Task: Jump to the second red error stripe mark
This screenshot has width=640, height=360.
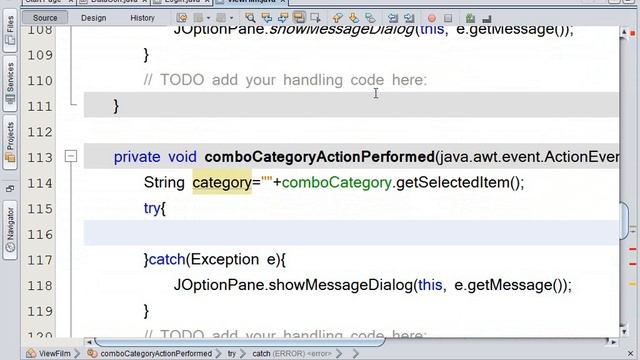Action: click(x=633, y=264)
